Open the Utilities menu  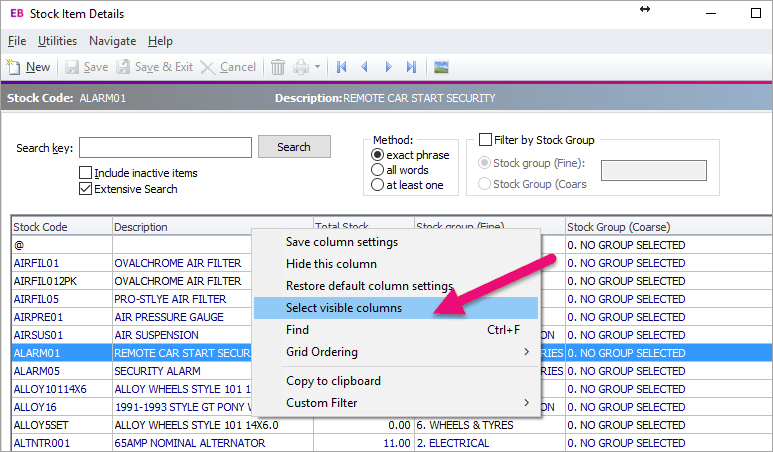coord(57,41)
